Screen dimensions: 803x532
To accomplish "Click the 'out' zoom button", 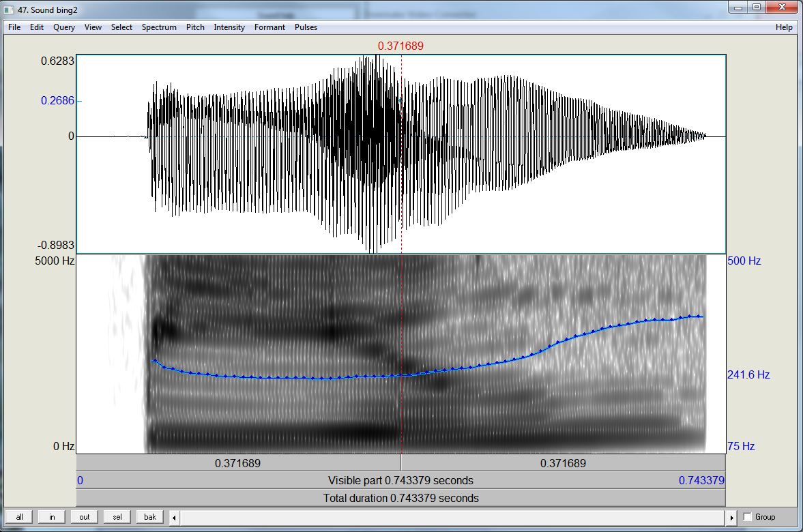I will tap(85, 517).
